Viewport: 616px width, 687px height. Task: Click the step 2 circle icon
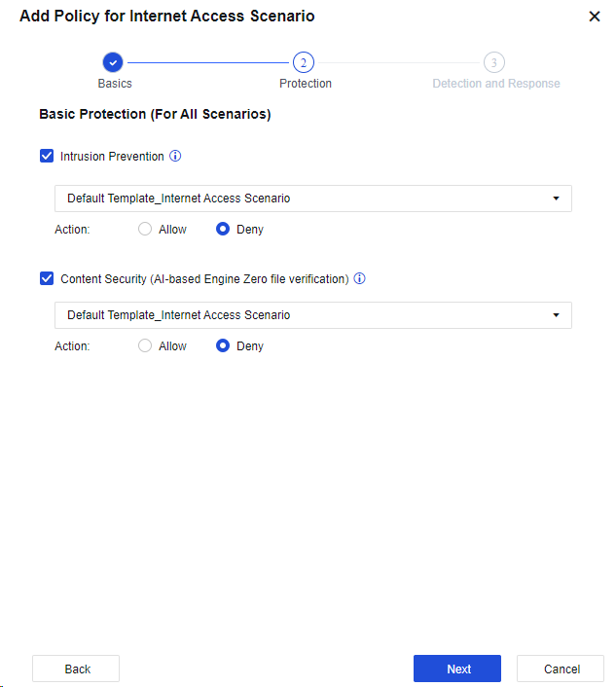coord(304,62)
